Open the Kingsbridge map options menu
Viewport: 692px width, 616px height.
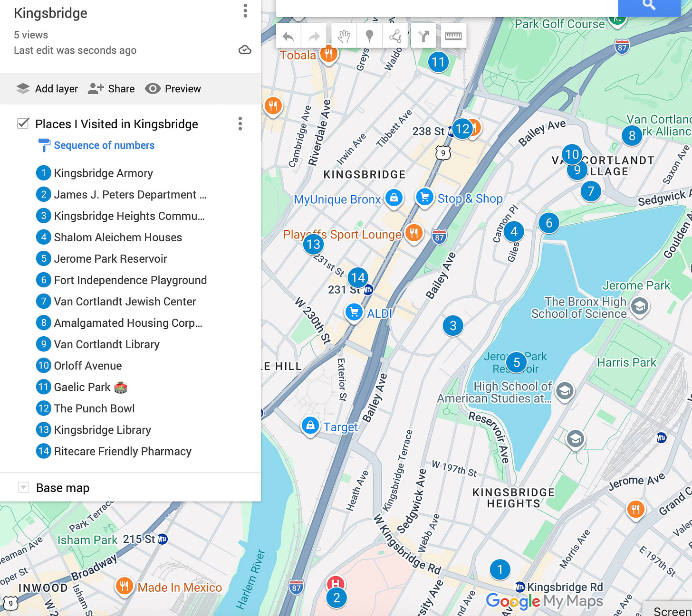(x=245, y=11)
